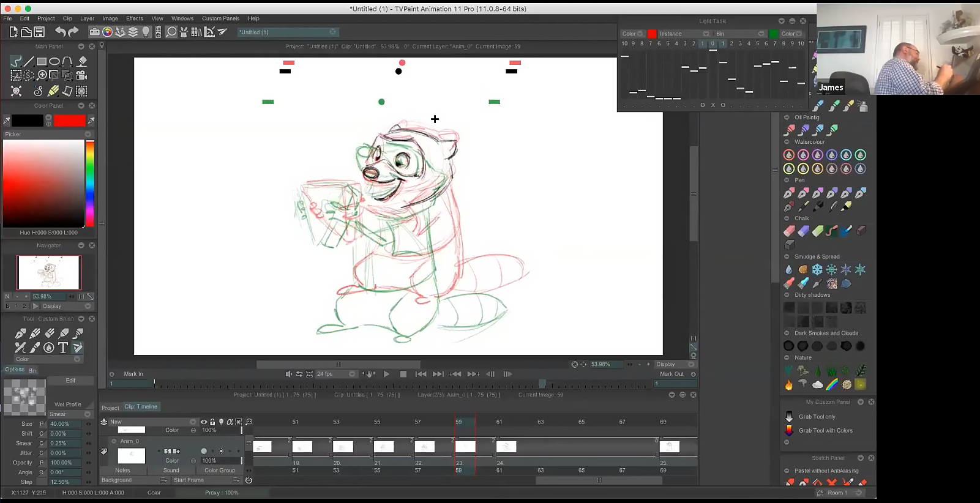
Task: Click the save floppy disk icon
Action: [39, 32]
